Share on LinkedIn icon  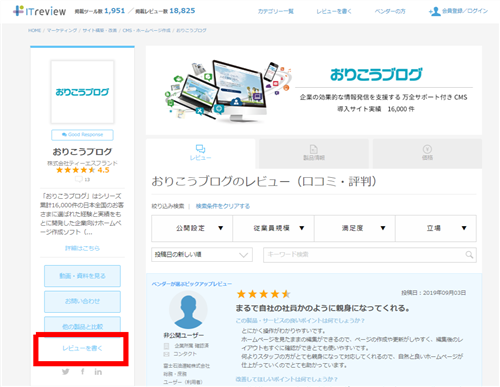click(98, 372)
